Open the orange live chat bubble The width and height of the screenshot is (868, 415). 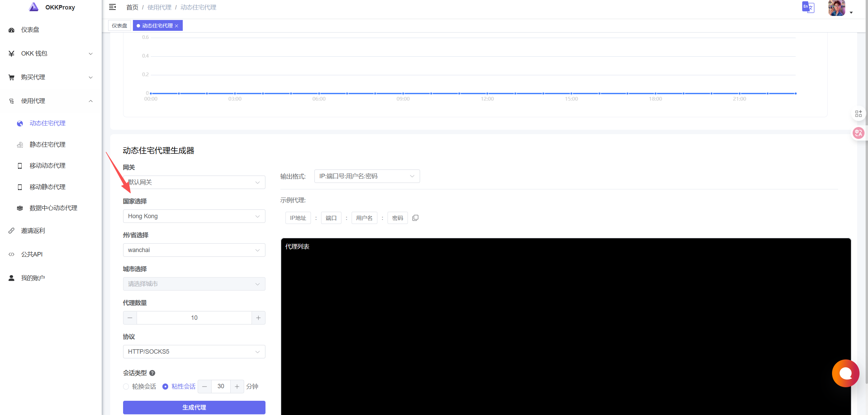click(845, 373)
